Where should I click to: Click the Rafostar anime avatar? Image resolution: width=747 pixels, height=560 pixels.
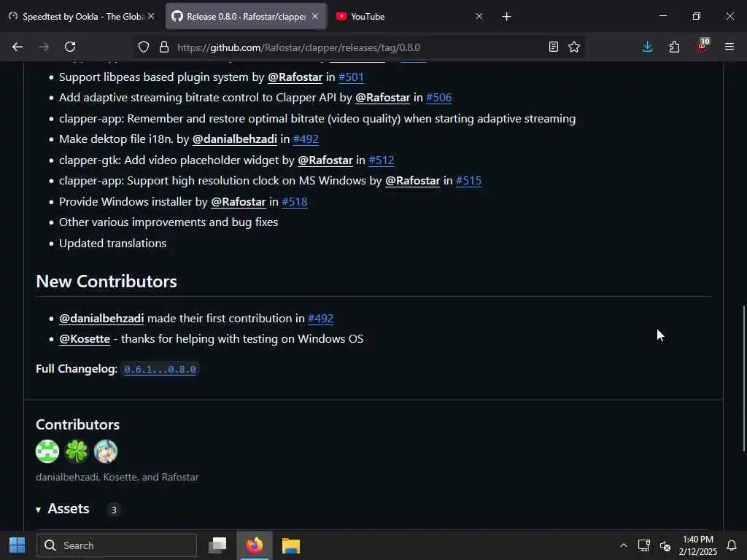click(106, 451)
